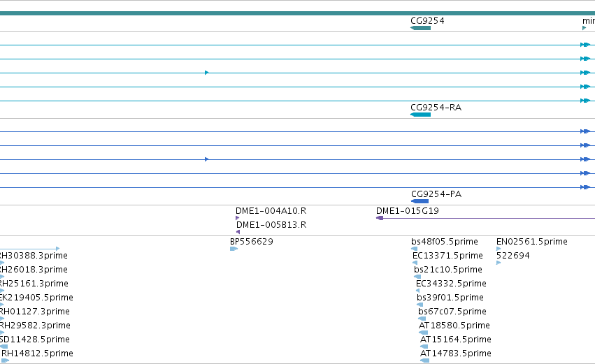Select the RH01127.3prime EST label
The height and width of the screenshot is (364, 595).
pyautogui.click(x=35, y=312)
